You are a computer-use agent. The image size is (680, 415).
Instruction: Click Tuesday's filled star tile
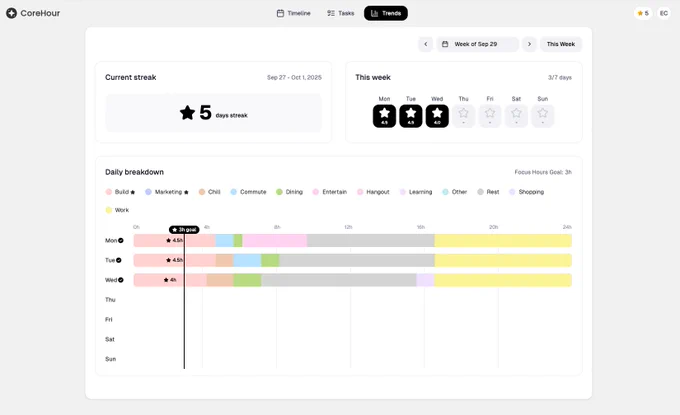pos(411,116)
